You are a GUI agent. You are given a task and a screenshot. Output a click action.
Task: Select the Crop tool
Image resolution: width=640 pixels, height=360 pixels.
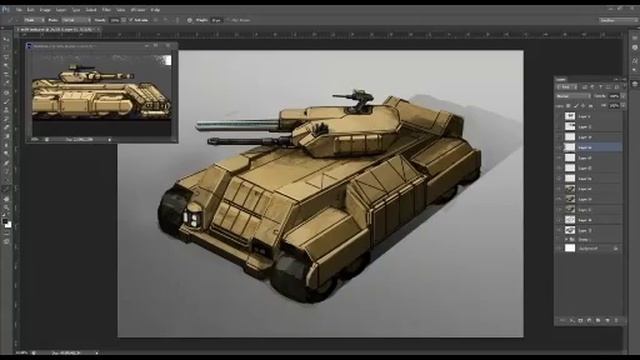[x=6, y=75]
